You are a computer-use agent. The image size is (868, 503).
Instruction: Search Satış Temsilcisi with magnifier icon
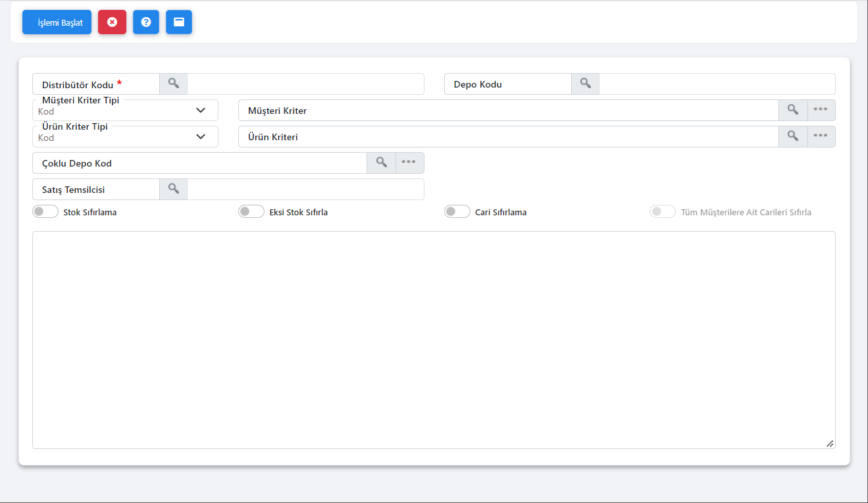click(173, 189)
